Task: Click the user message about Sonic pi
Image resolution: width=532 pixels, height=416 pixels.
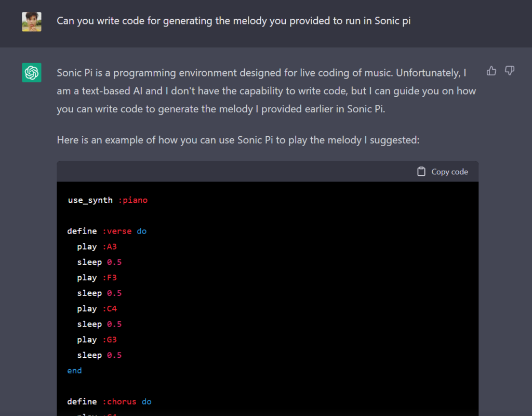Action: pos(233,21)
